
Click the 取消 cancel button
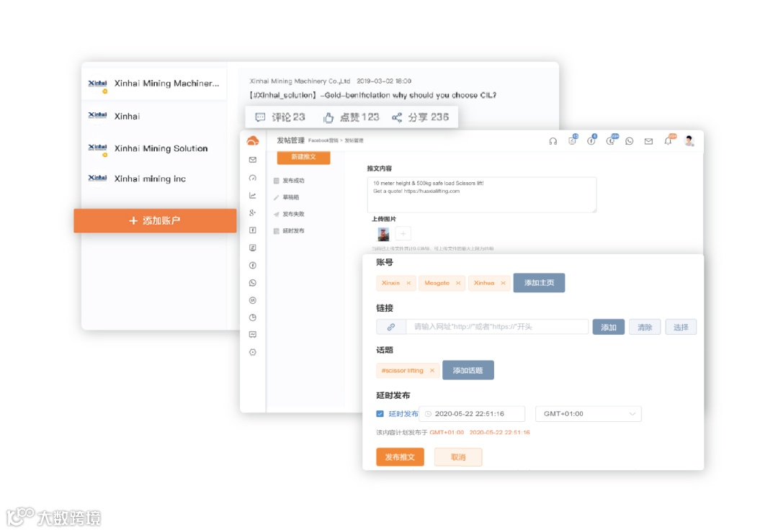point(458,457)
